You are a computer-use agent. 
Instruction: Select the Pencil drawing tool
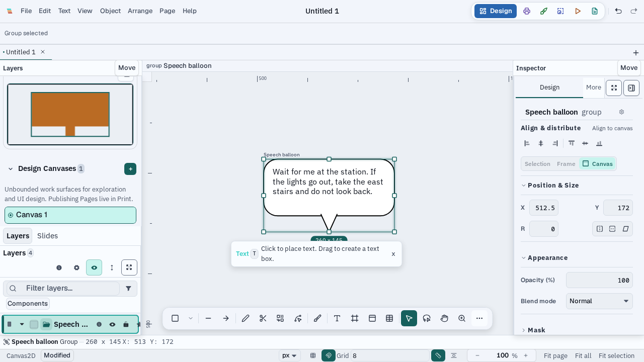pos(246,318)
